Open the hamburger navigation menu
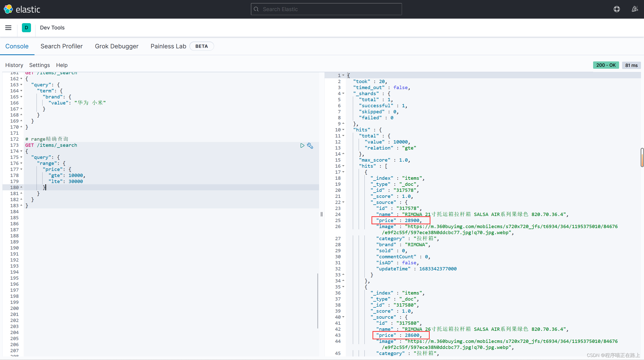 [8, 28]
